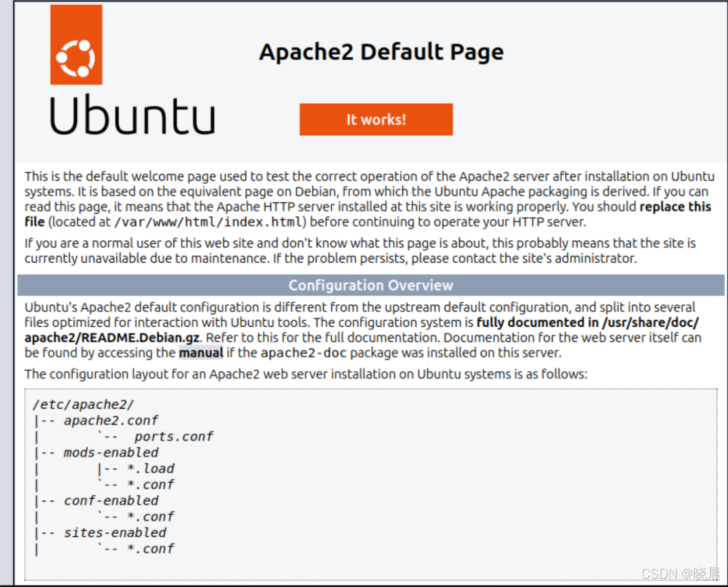This screenshot has height=587, width=728.
Task: Select *.conf under mods-enabled
Action: pos(151,485)
